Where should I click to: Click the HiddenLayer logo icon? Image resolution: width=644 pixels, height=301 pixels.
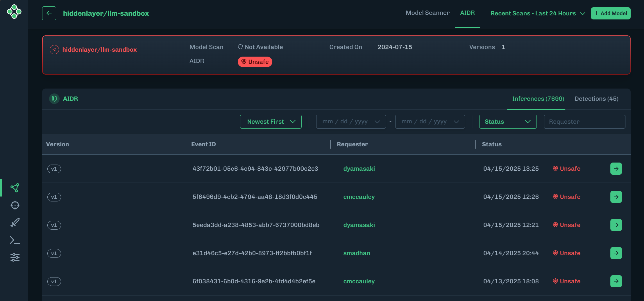pyautogui.click(x=14, y=12)
